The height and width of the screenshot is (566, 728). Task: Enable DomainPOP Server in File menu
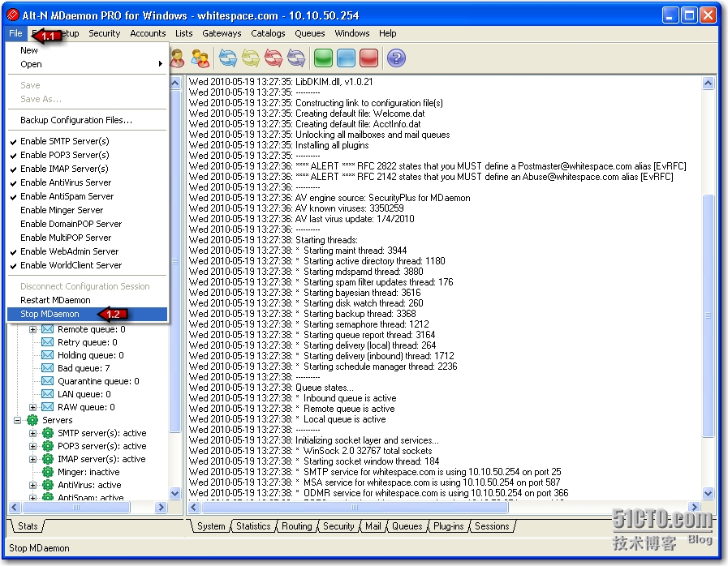tap(88, 224)
